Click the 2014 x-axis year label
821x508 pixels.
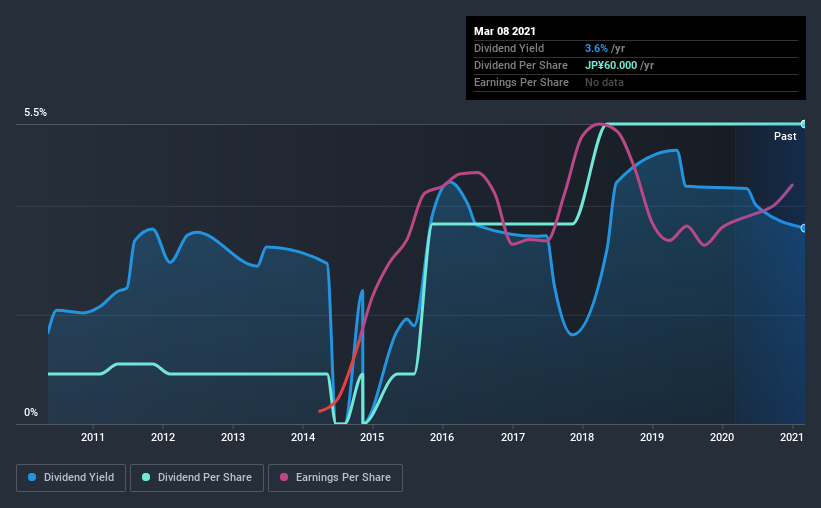[x=303, y=437]
